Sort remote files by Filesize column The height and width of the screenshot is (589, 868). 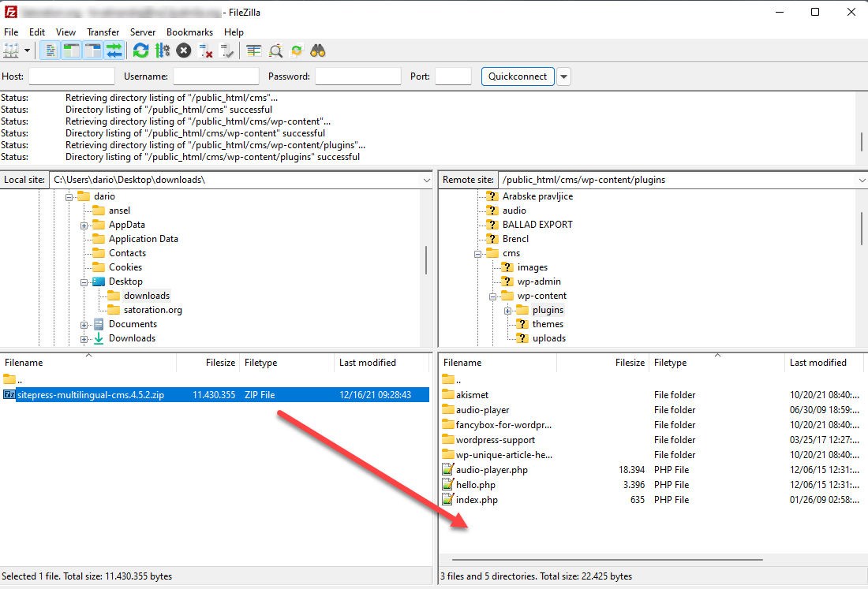coord(603,363)
